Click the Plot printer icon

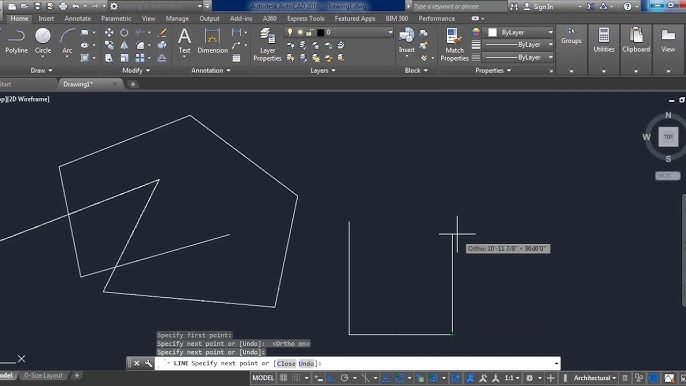[63, 6]
